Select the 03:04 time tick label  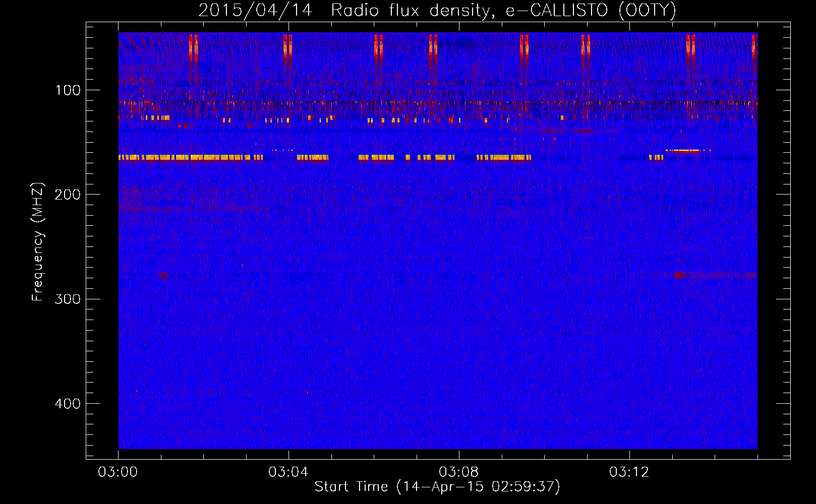click(288, 472)
